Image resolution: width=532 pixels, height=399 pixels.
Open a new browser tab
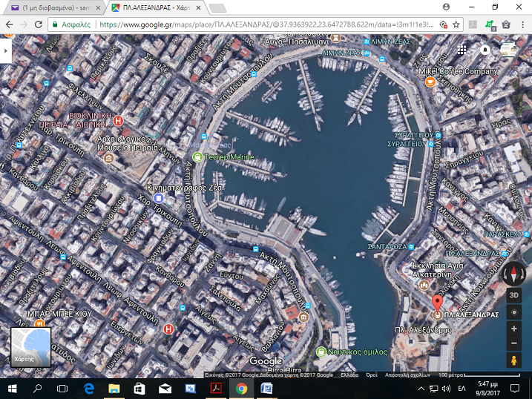click(217, 8)
